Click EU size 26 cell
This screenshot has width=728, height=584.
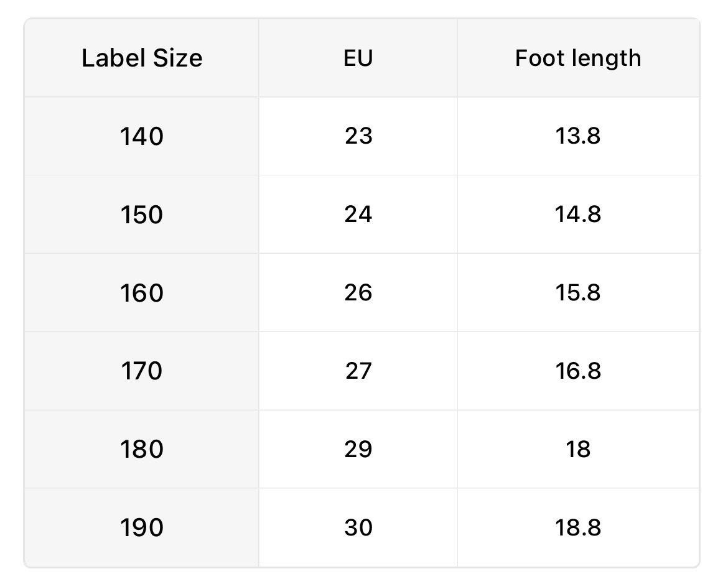358,292
